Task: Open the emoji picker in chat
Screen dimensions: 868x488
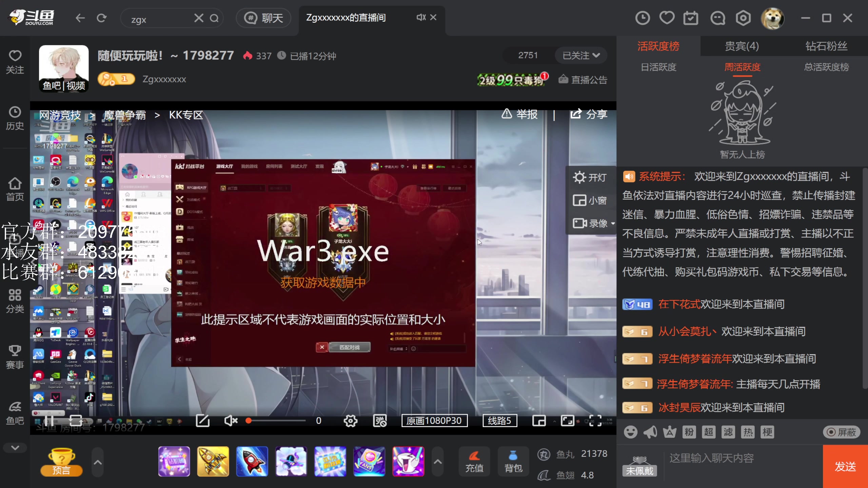Action: tap(630, 432)
